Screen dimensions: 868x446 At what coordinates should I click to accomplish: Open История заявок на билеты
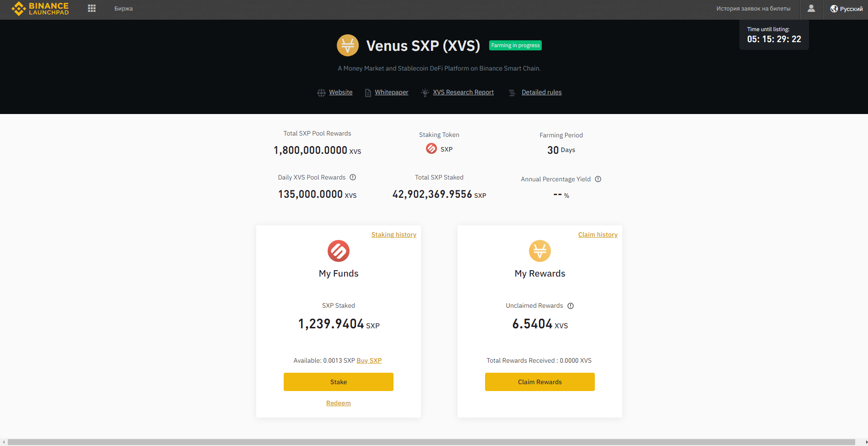tap(753, 9)
